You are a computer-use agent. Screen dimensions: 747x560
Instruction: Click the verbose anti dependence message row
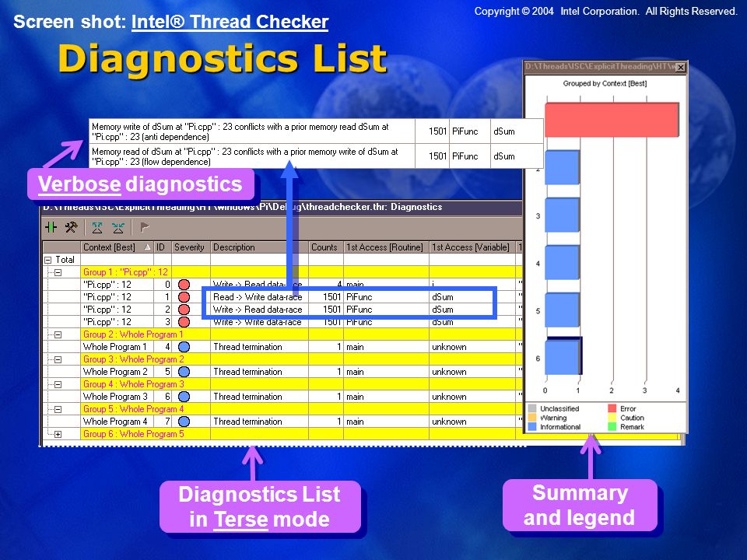[x=317, y=131]
